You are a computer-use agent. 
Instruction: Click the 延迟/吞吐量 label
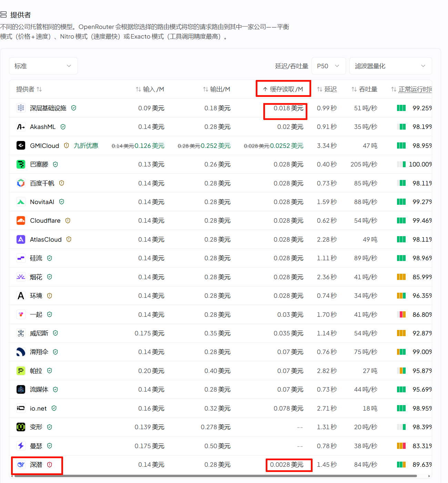(x=292, y=66)
